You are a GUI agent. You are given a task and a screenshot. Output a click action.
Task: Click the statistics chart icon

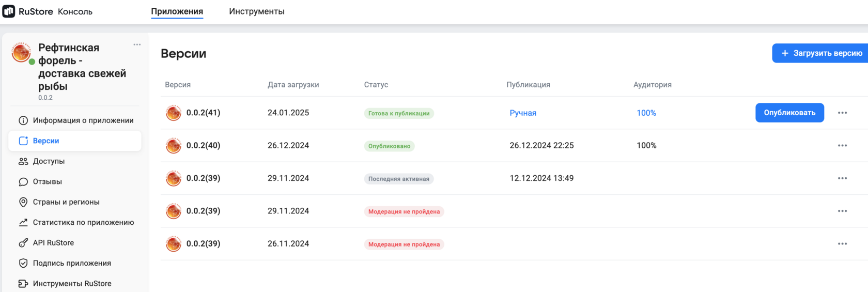23,222
